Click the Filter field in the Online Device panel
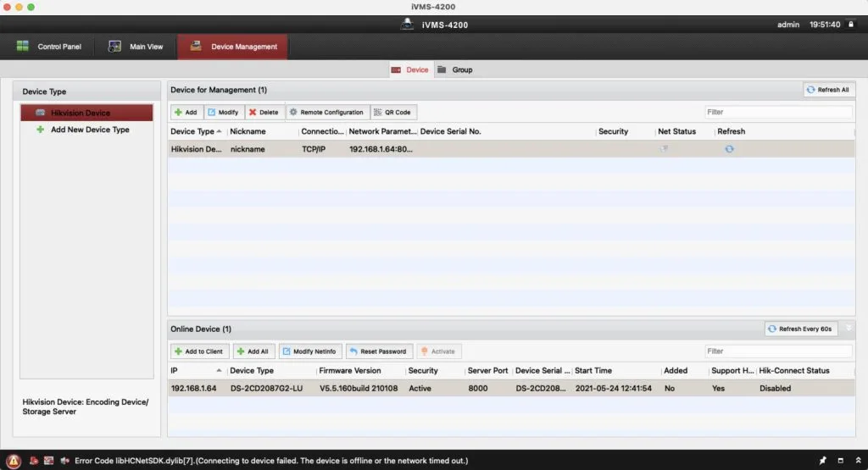The image size is (868, 470). (x=778, y=351)
